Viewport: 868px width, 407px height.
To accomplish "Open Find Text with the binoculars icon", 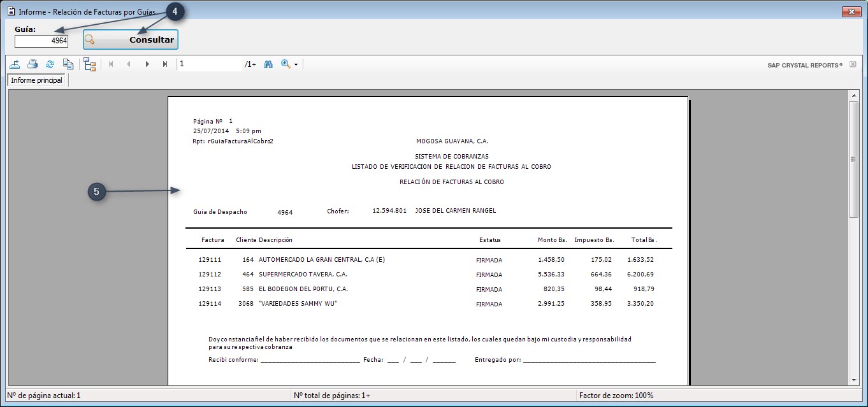I will click(x=268, y=64).
